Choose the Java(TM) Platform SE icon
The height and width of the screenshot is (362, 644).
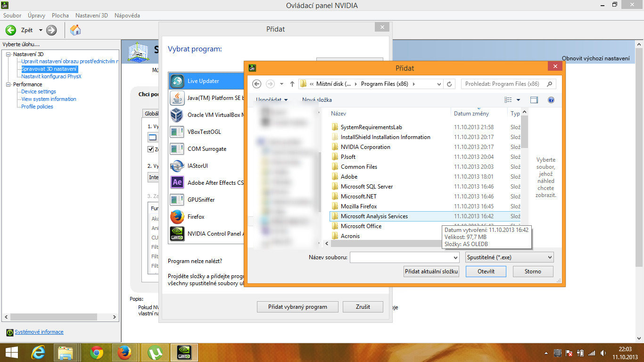tap(177, 98)
